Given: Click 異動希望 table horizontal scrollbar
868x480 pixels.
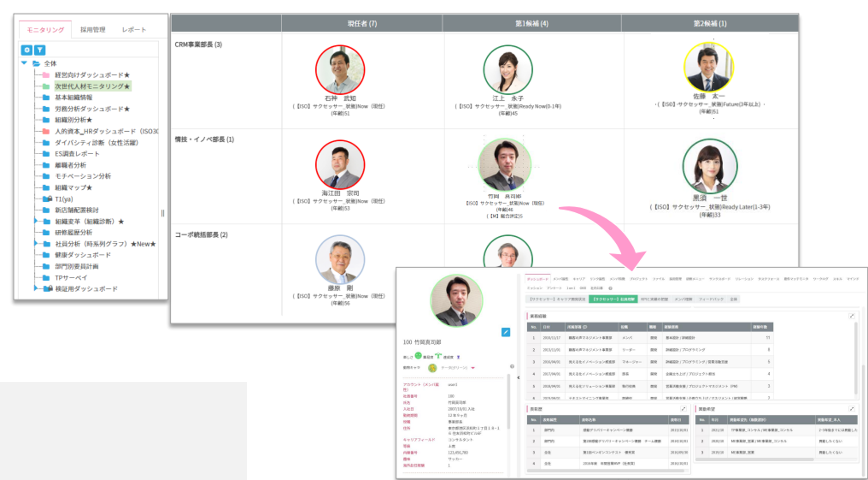Looking at the screenshot, I should (755, 459).
